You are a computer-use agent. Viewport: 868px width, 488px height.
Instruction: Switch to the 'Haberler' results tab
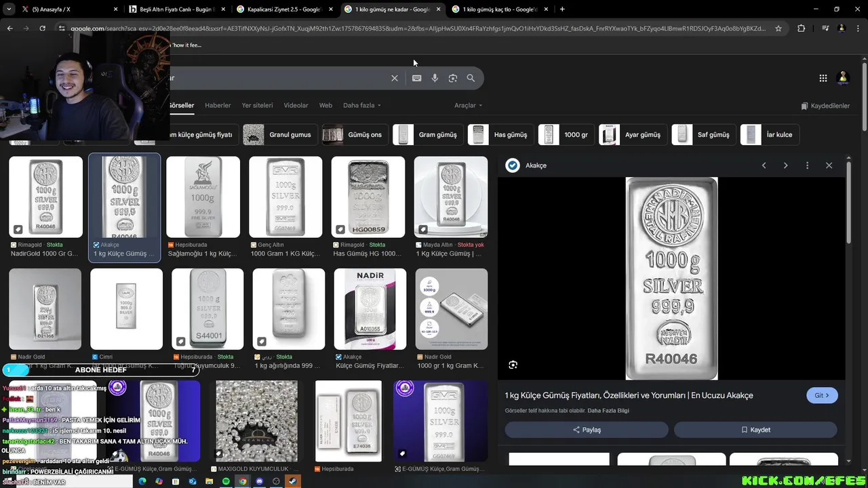218,106
